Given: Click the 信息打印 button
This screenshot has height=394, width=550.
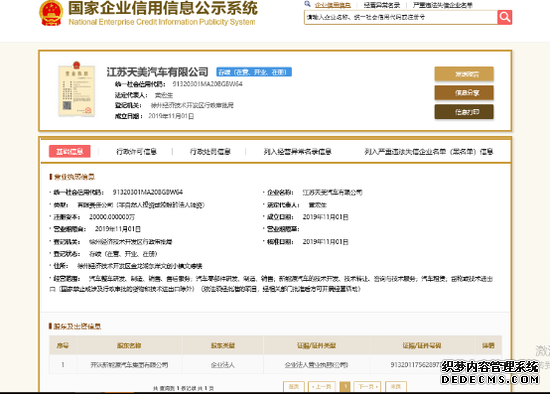Looking at the screenshot, I should click(464, 112).
